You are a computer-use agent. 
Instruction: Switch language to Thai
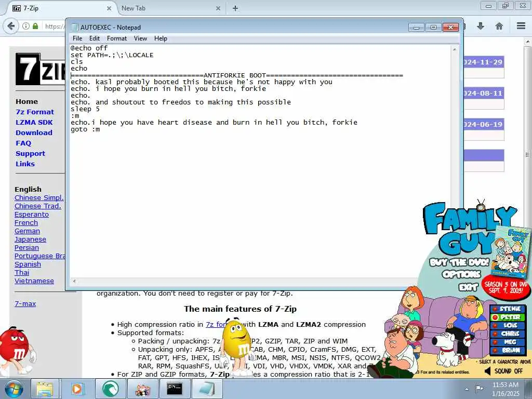pos(22,272)
